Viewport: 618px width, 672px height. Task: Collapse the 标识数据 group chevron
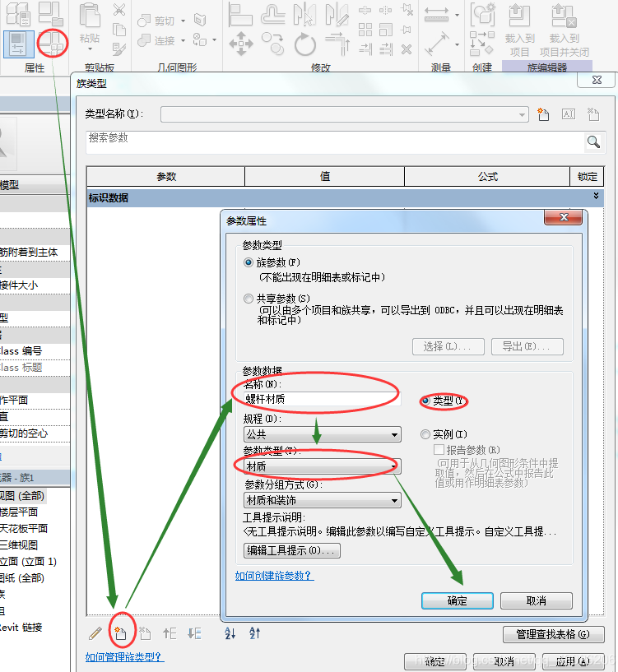point(596,196)
